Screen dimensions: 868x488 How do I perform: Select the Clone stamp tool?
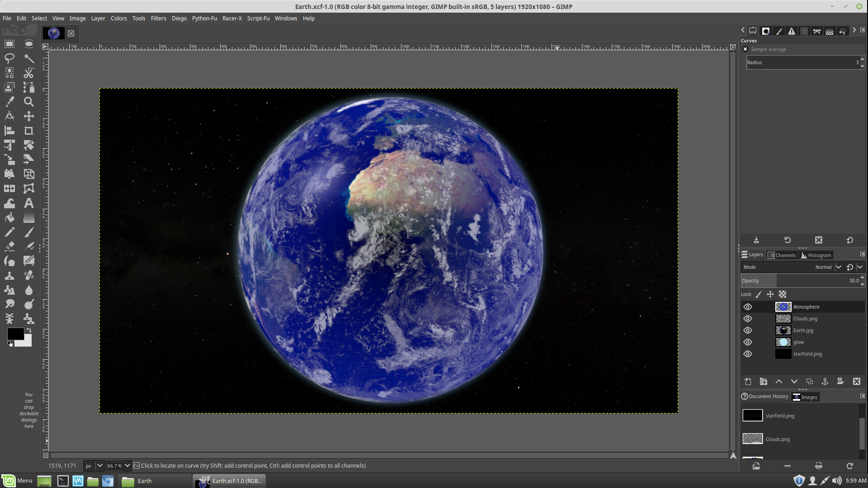pyautogui.click(x=9, y=276)
